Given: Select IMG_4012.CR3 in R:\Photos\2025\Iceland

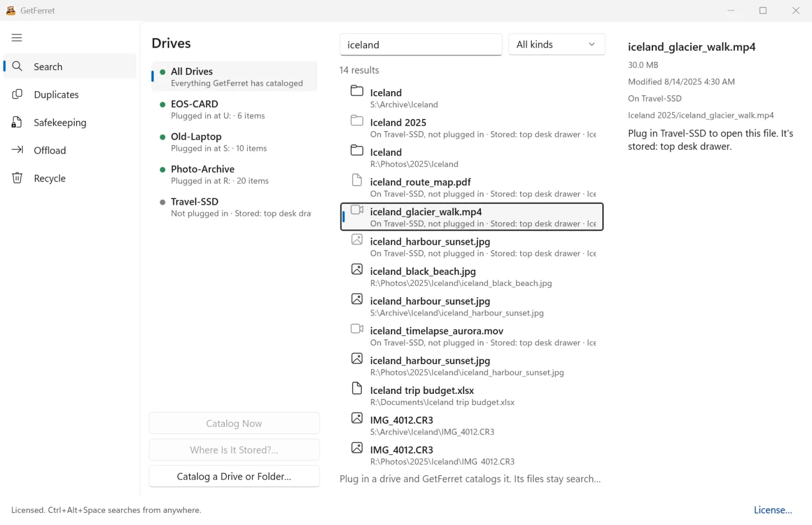Looking at the screenshot, I should click(472, 455).
